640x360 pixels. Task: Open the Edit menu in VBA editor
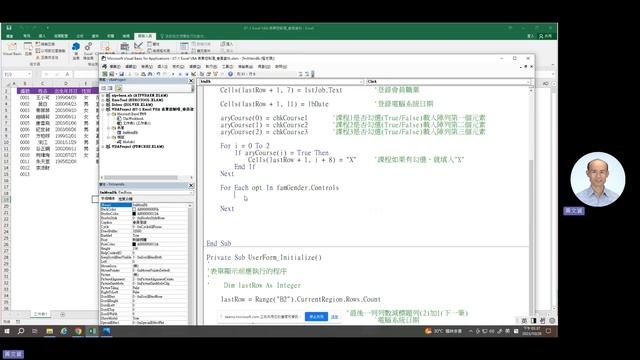(x=131, y=67)
